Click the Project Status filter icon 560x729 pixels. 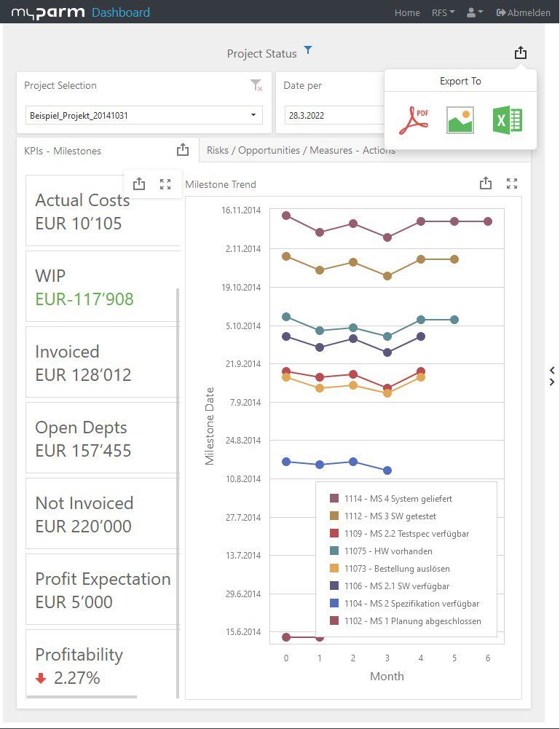coord(308,50)
